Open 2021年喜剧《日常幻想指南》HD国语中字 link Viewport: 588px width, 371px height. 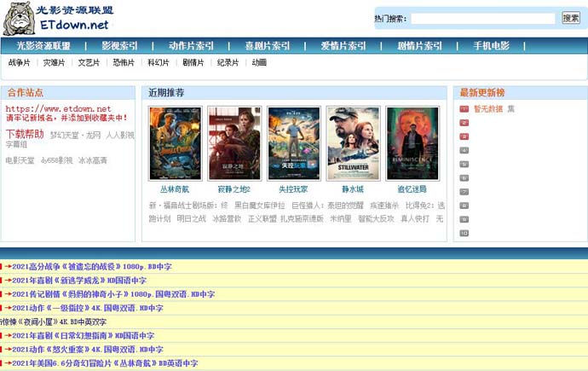click(x=84, y=336)
